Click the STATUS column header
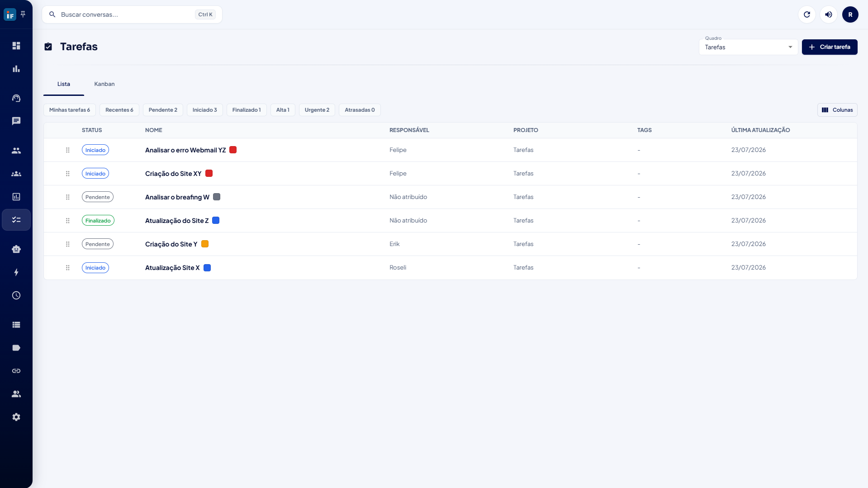Screen dimensions: 868x488 pos(92,130)
